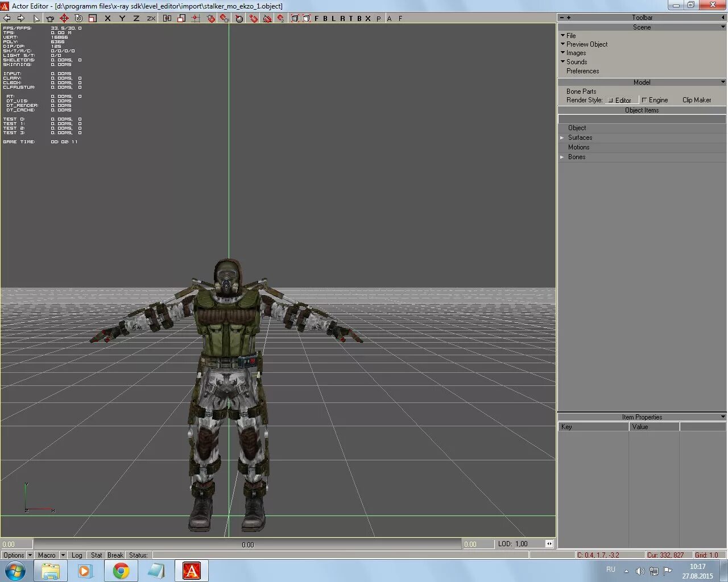The height and width of the screenshot is (582, 728).
Task: Collapse the Toolbar panel header
Action: (x=723, y=18)
